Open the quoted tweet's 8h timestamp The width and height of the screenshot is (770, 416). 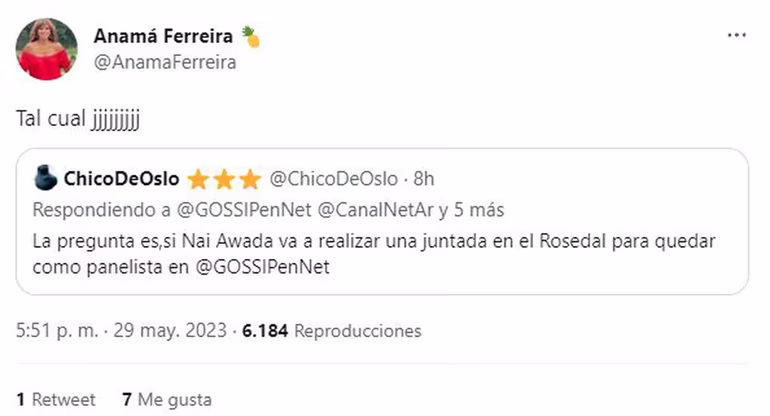pos(424,180)
